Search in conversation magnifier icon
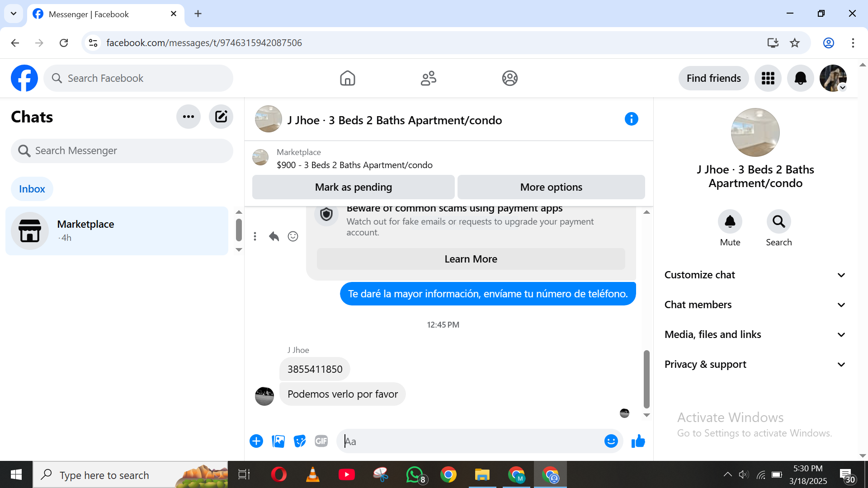The width and height of the screenshot is (868, 488). tap(778, 221)
